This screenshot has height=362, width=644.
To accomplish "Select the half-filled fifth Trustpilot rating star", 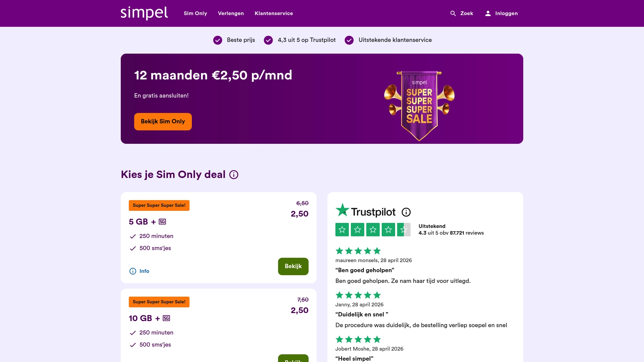I will (x=404, y=230).
